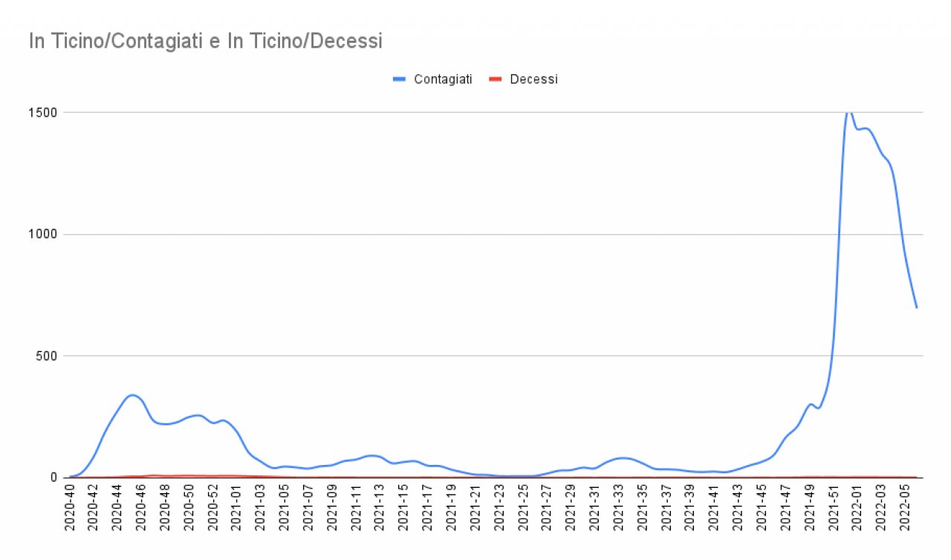951x560 pixels.
Task: Select the Contagiati legend label
Action: coord(443,80)
